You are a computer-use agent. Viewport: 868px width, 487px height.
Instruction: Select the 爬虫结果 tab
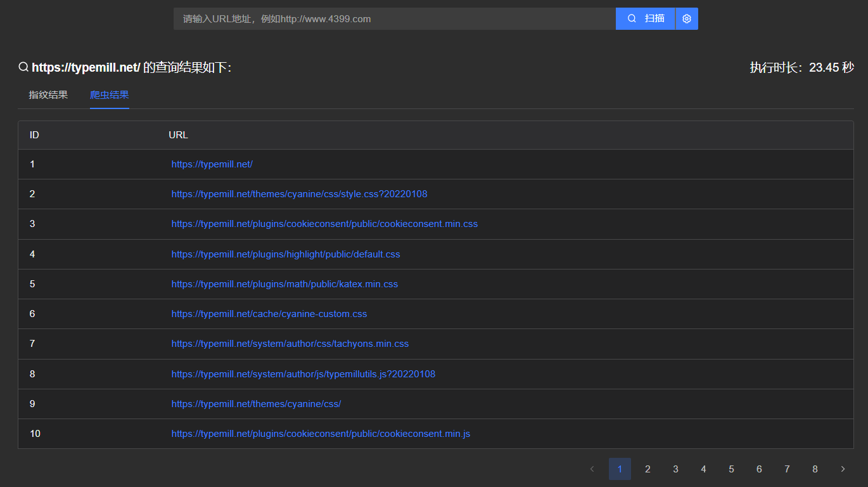[110, 95]
